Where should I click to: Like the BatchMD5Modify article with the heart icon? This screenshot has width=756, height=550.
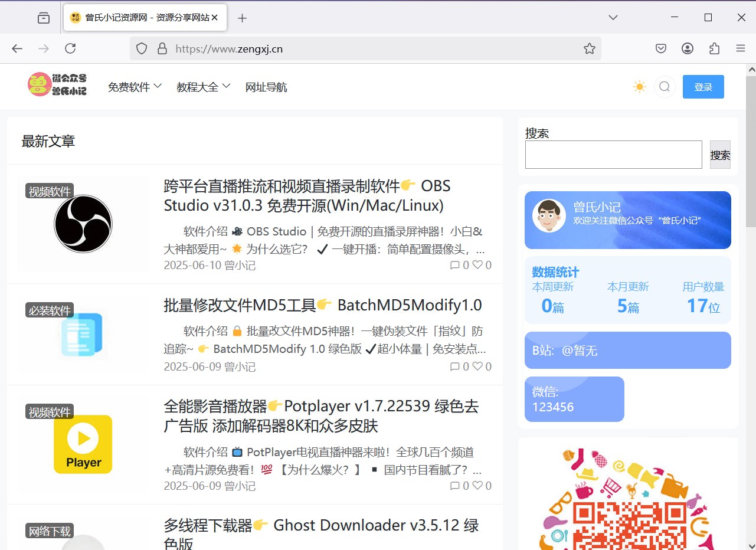pyautogui.click(x=477, y=366)
